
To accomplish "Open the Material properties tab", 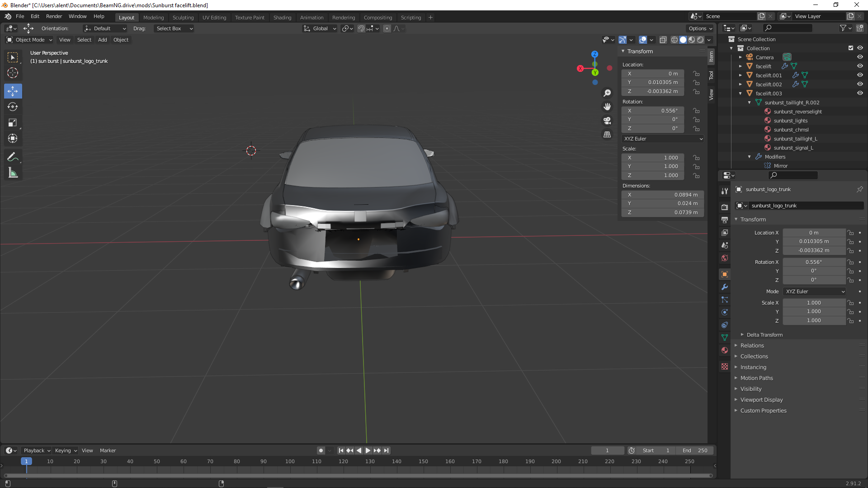I will click(x=725, y=350).
